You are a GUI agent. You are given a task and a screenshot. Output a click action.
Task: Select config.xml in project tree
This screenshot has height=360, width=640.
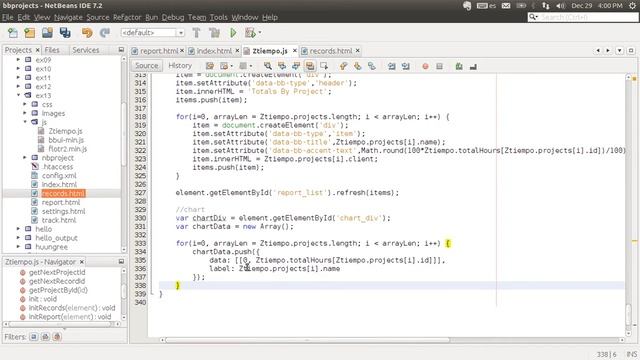(59, 176)
